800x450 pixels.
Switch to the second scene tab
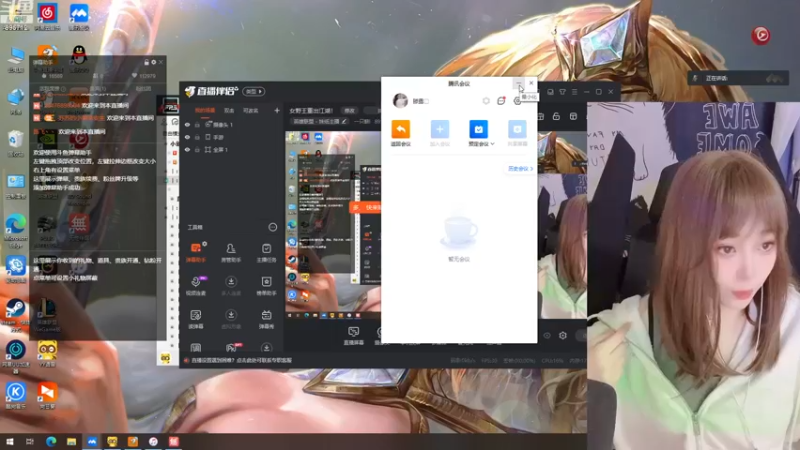(229, 110)
